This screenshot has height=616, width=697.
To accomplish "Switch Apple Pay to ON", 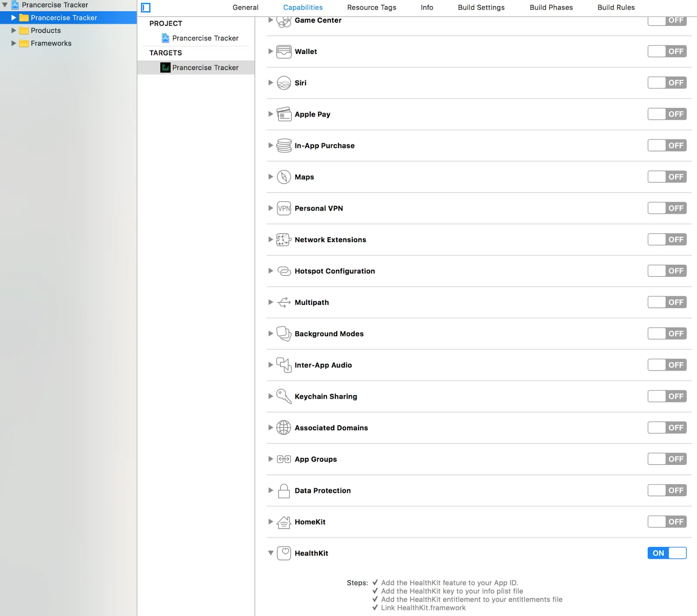I will (x=667, y=114).
